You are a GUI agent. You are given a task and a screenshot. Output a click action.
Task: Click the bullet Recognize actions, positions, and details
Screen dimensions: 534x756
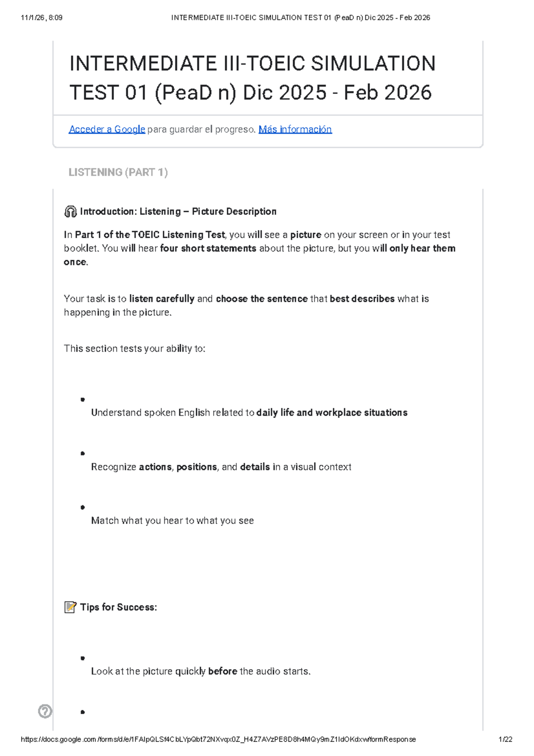click(x=221, y=467)
